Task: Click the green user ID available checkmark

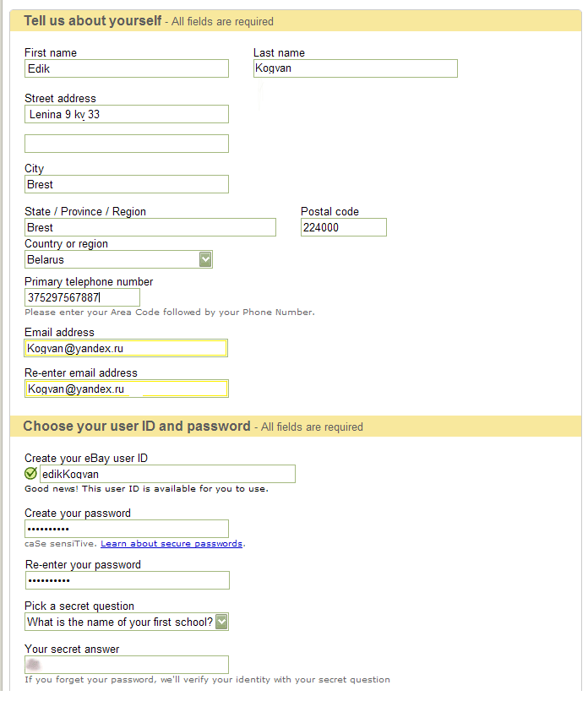Action: click(x=31, y=474)
